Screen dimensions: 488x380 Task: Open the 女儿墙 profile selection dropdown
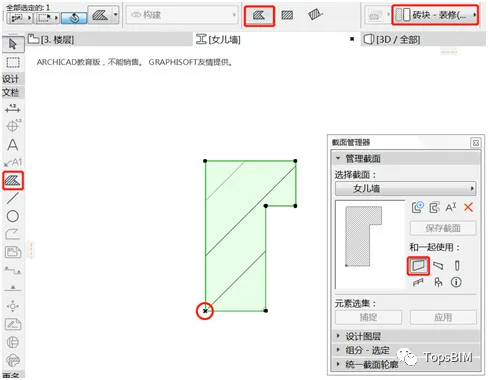[x=405, y=189]
